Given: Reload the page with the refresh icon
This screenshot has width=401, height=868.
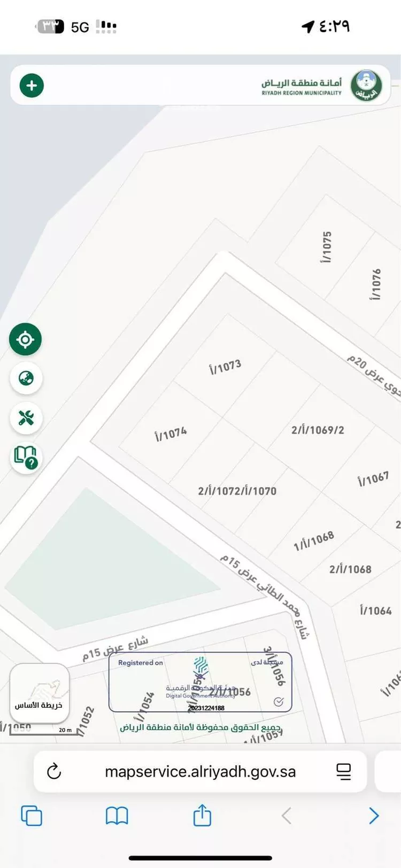Looking at the screenshot, I should pyautogui.click(x=54, y=771).
